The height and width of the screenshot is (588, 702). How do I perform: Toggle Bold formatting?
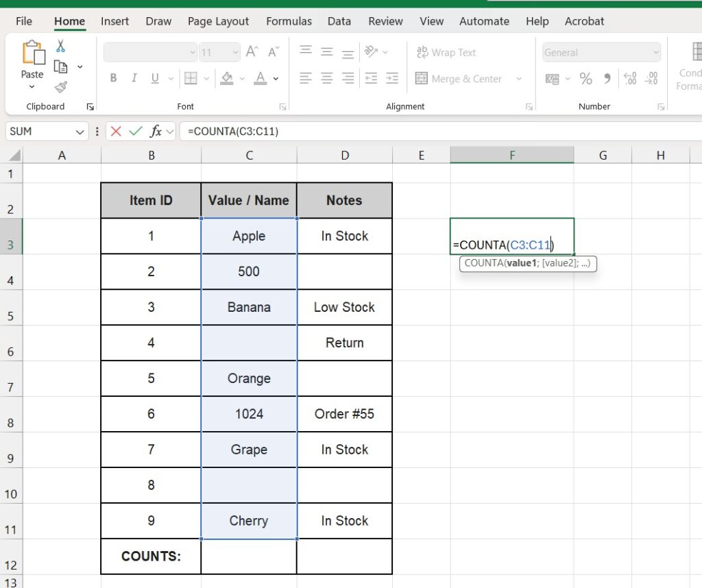tap(114, 79)
